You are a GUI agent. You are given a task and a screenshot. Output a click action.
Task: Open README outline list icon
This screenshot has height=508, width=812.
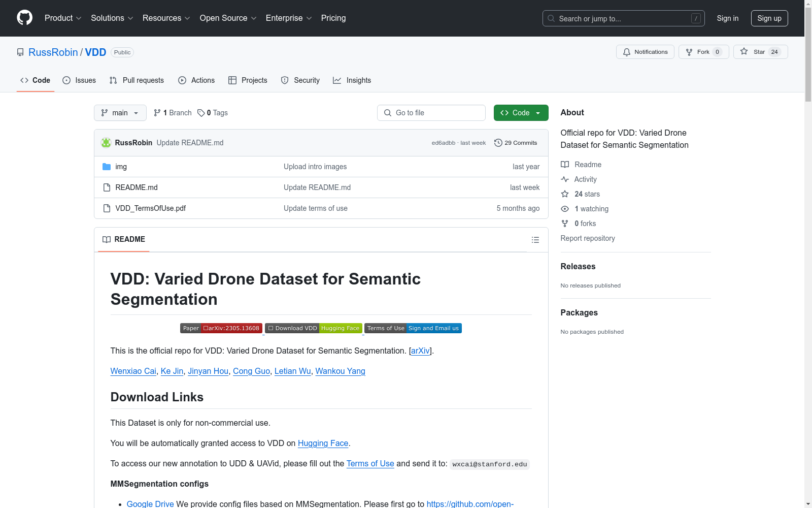tap(535, 240)
